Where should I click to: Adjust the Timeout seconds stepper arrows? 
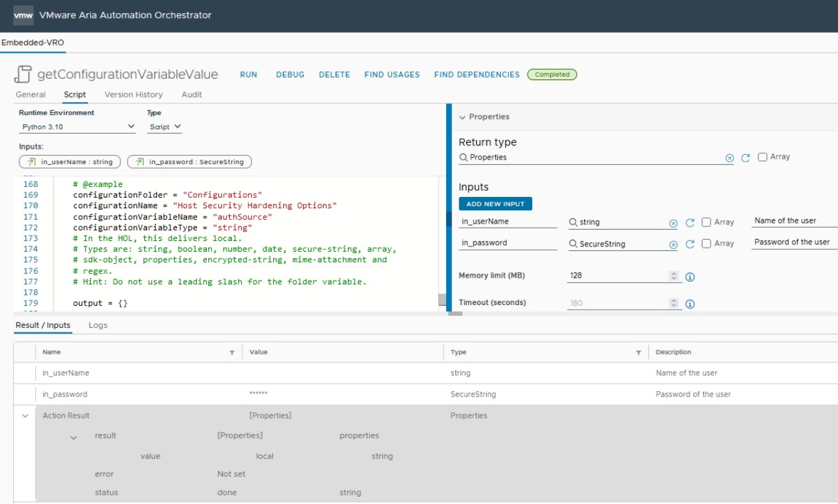click(674, 303)
